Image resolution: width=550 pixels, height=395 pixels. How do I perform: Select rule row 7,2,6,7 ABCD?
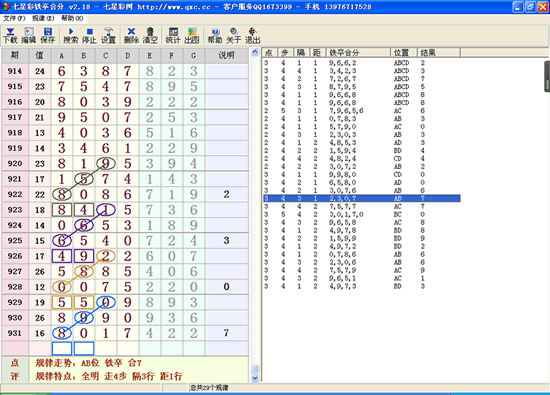click(362, 79)
